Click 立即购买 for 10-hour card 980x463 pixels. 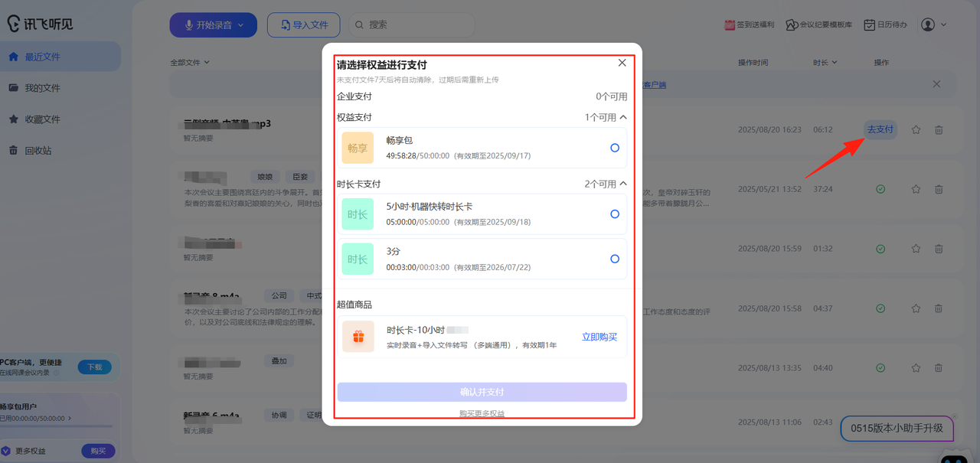599,337
